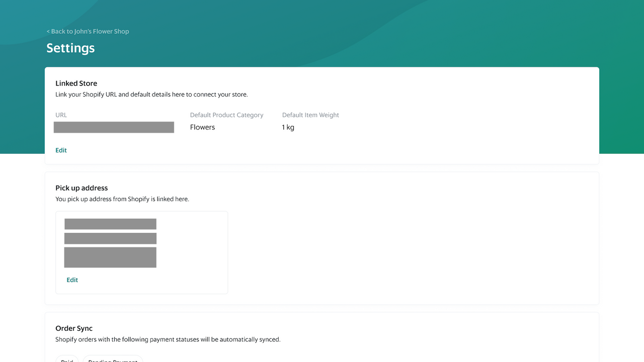Click the Pick up address heading
This screenshot has height=362, width=644.
82,188
